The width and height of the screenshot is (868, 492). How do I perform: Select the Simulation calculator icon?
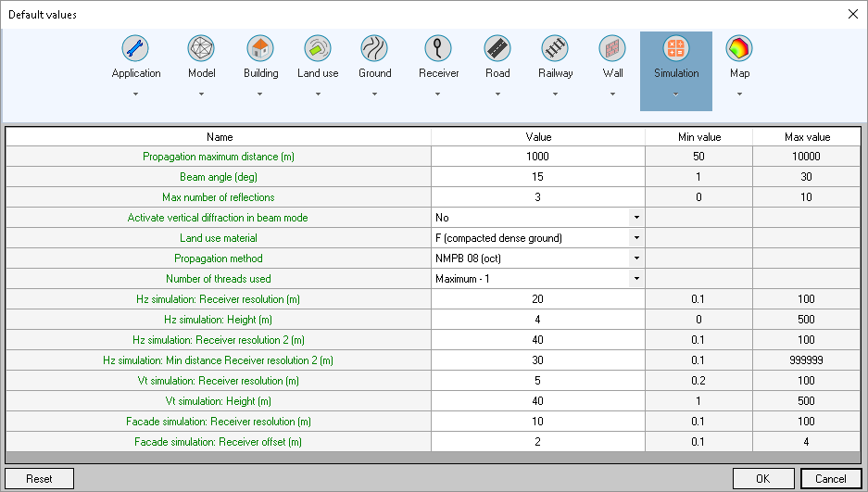click(x=676, y=48)
